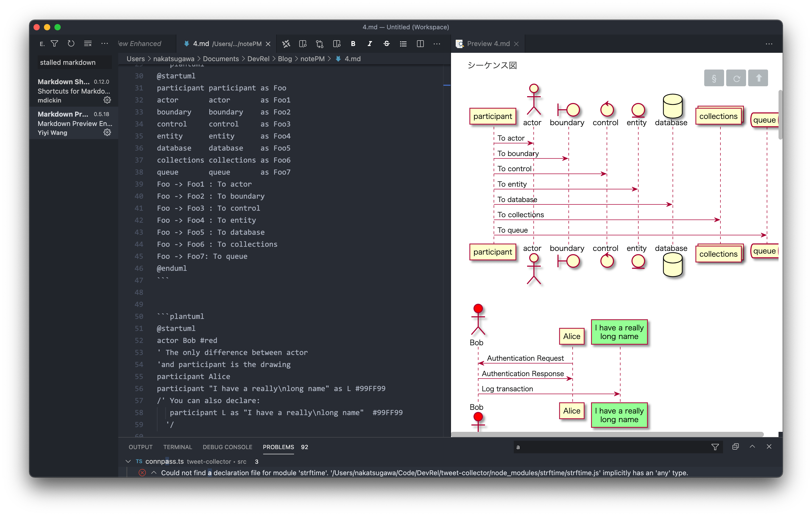Toggle strikethrough formatting in toolbar
The width and height of the screenshot is (812, 516).
[386, 44]
